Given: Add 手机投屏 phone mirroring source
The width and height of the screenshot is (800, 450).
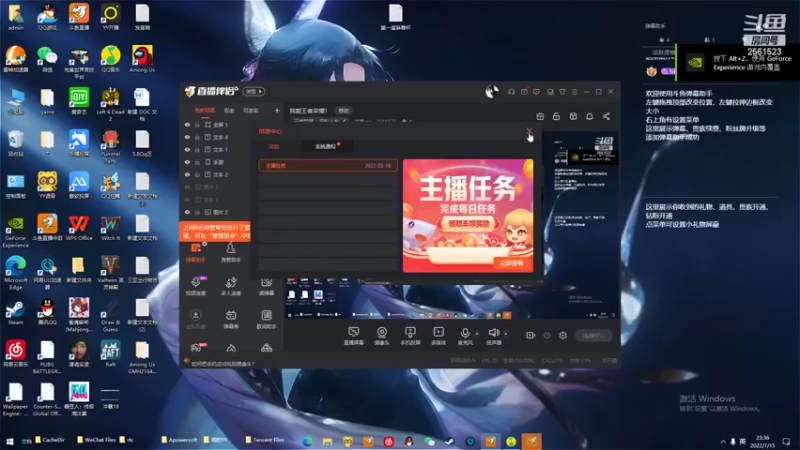Looking at the screenshot, I should tap(410, 336).
